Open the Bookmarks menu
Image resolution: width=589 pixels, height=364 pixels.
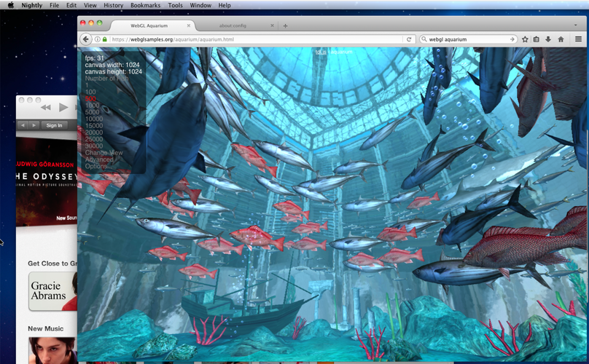coord(145,5)
